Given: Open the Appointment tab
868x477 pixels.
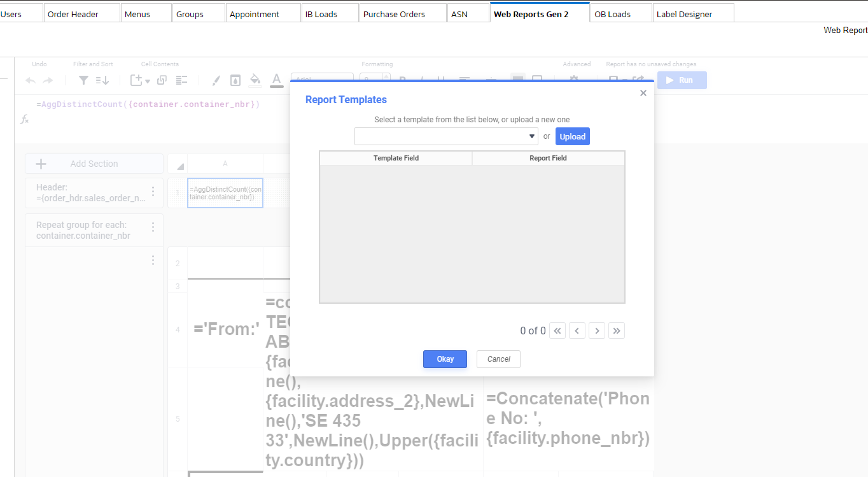Looking at the screenshot, I should click(263, 13).
